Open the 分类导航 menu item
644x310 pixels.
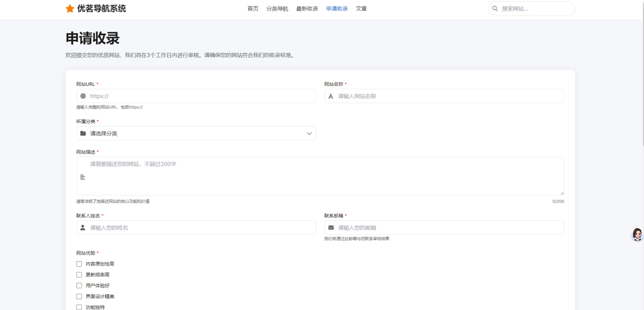click(x=277, y=9)
